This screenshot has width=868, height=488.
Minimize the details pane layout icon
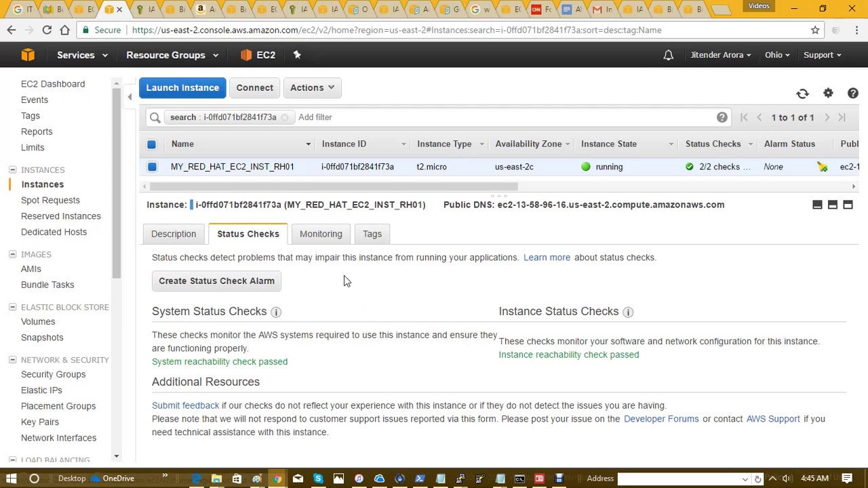(817, 205)
